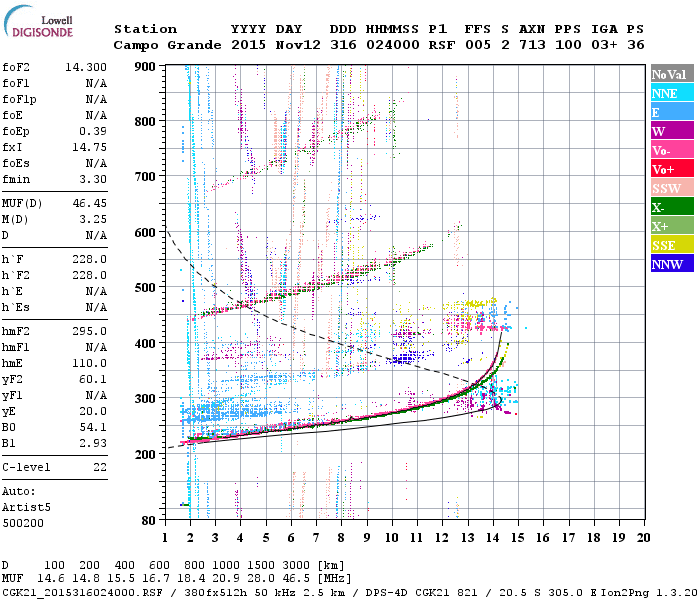Select the NNE cyan legend swatch

(x=672, y=93)
